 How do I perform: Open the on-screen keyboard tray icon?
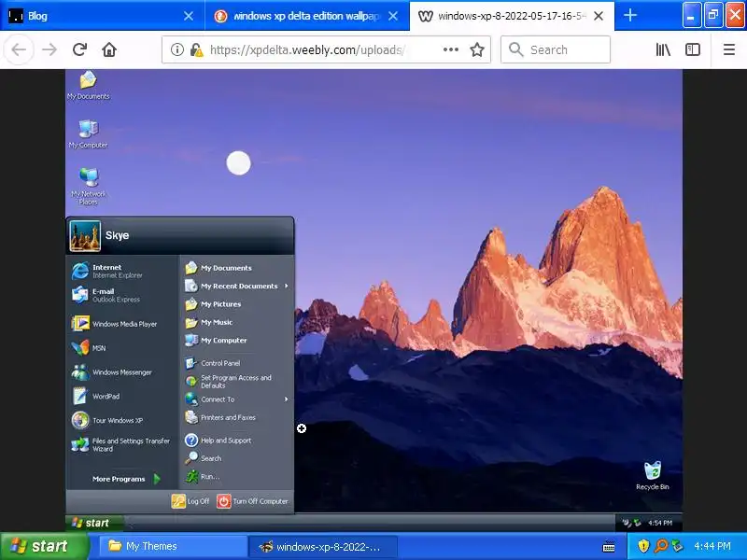coord(609,547)
